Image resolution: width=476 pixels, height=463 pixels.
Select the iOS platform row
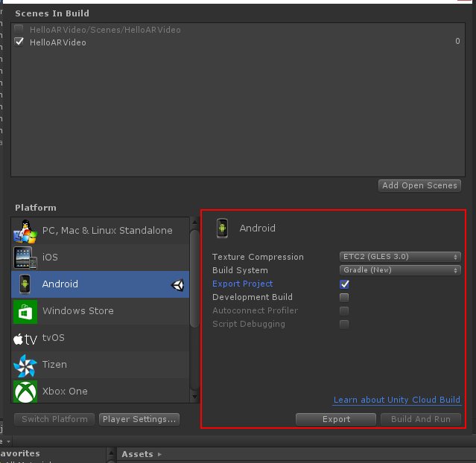[100, 258]
